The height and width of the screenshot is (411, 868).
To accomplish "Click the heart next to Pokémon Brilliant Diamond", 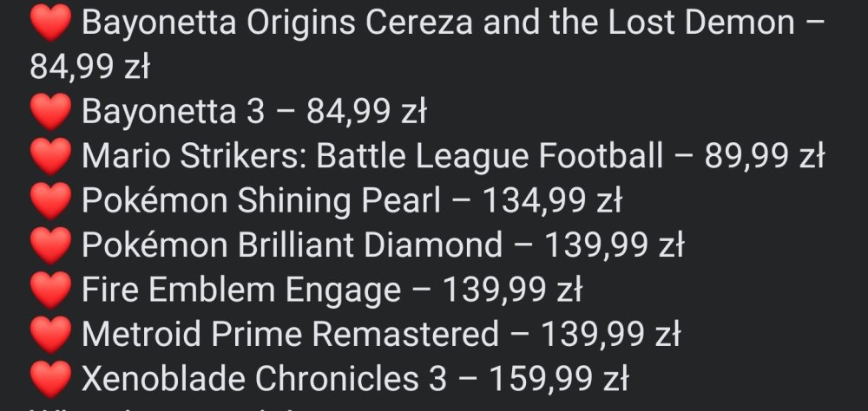I will pos(49,246).
